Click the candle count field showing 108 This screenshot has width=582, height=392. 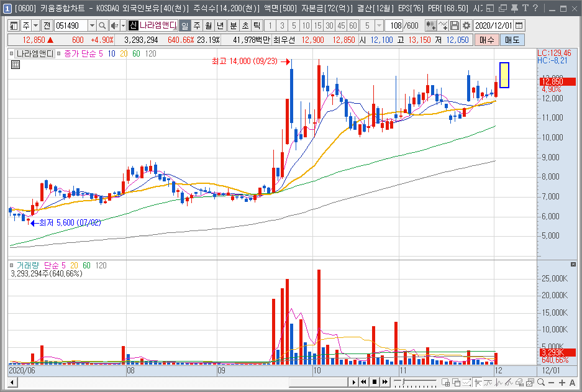pos(394,25)
